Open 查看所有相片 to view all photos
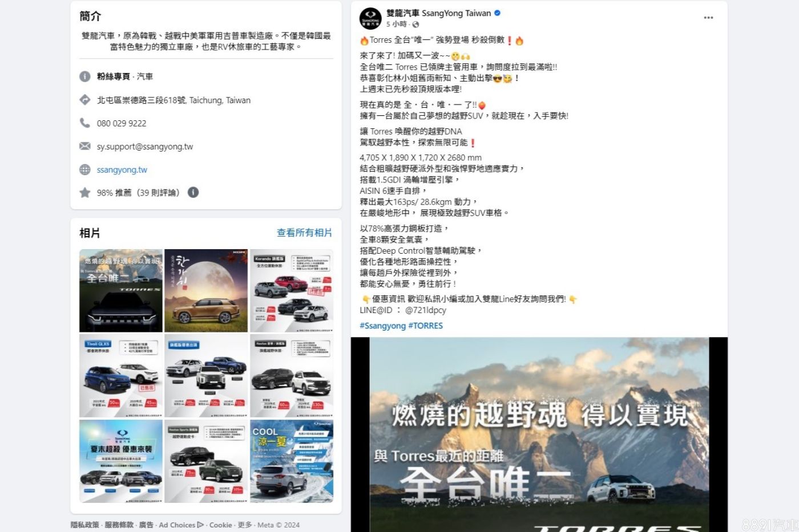 coord(304,233)
